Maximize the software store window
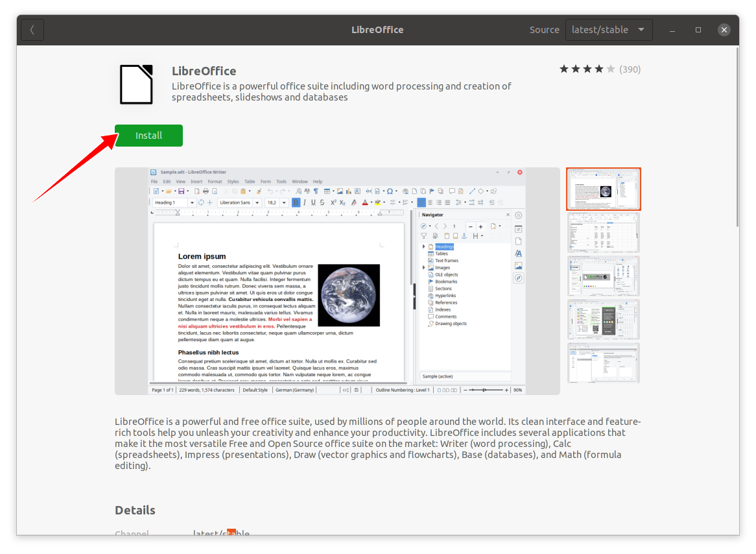The image size is (756, 554). coord(698,30)
